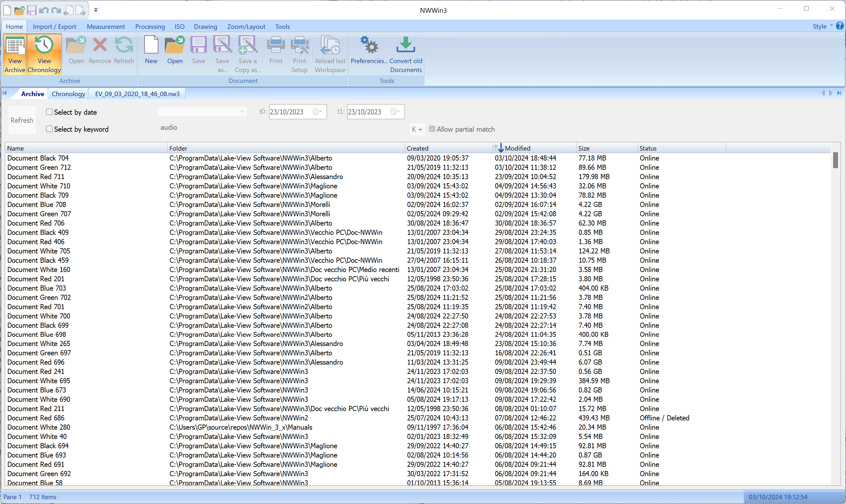846x504 pixels.
Task: Open the t1 date picker calendar dropdown
Action: [396, 112]
